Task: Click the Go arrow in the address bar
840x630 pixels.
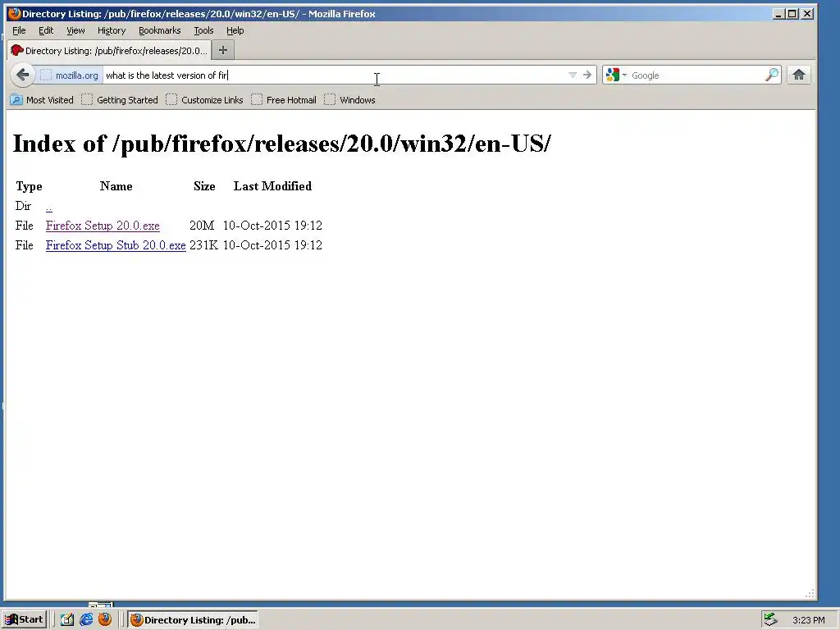Action: click(x=587, y=75)
